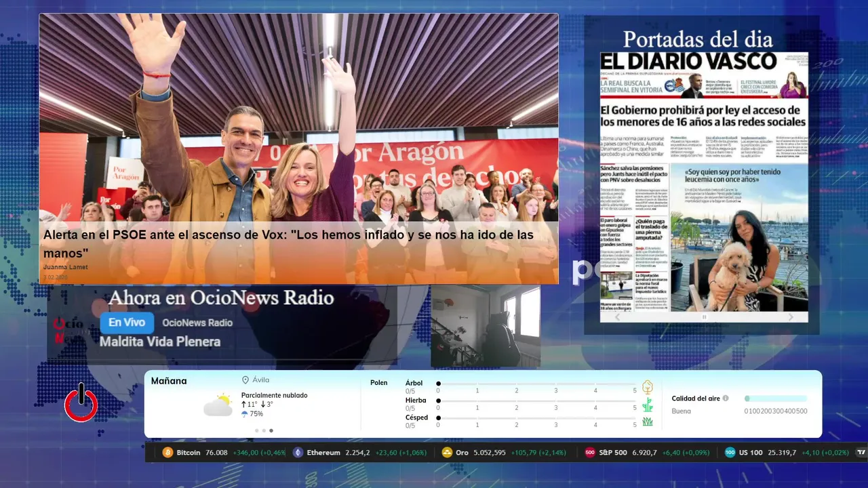This screenshot has width=868, height=488.
Task: Click the Ethereum price 2.254,2
Action: [357, 452]
